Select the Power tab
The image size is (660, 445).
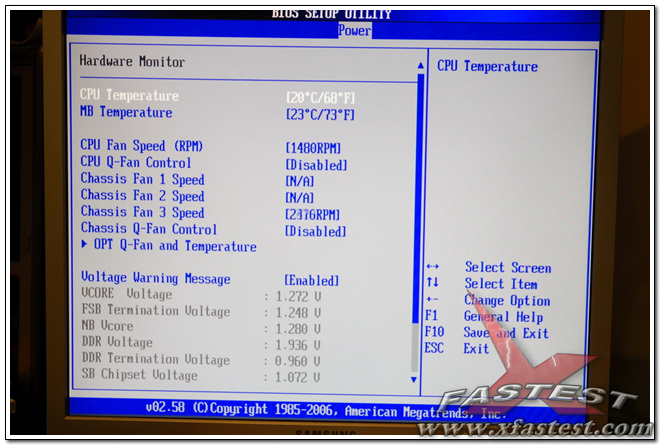(x=354, y=31)
